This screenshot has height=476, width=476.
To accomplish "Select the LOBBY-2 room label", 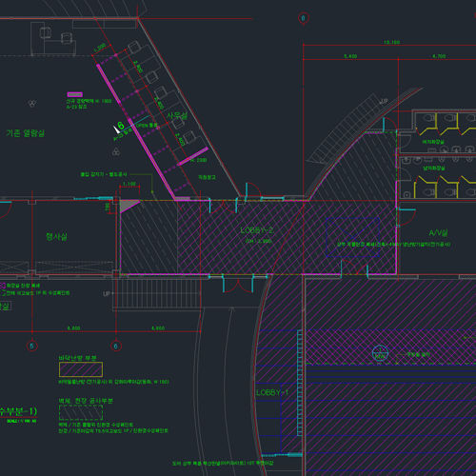I will [257, 230].
